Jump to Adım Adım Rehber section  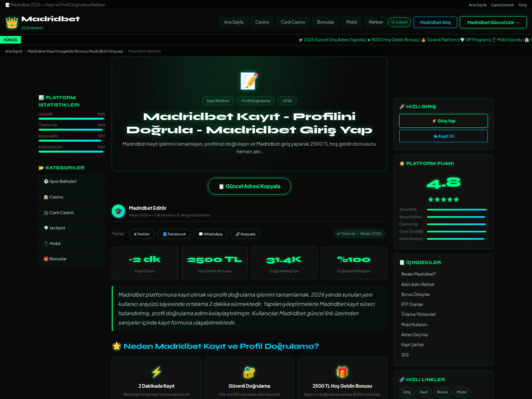[x=418, y=284]
